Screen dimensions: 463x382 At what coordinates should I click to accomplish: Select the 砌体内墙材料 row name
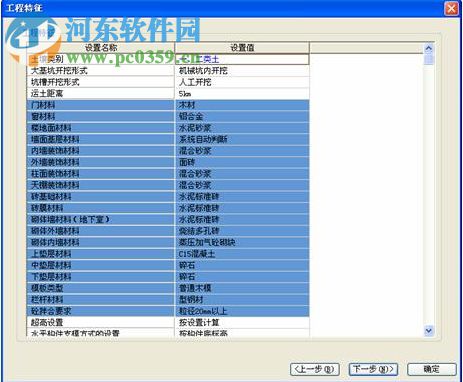coord(101,242)
